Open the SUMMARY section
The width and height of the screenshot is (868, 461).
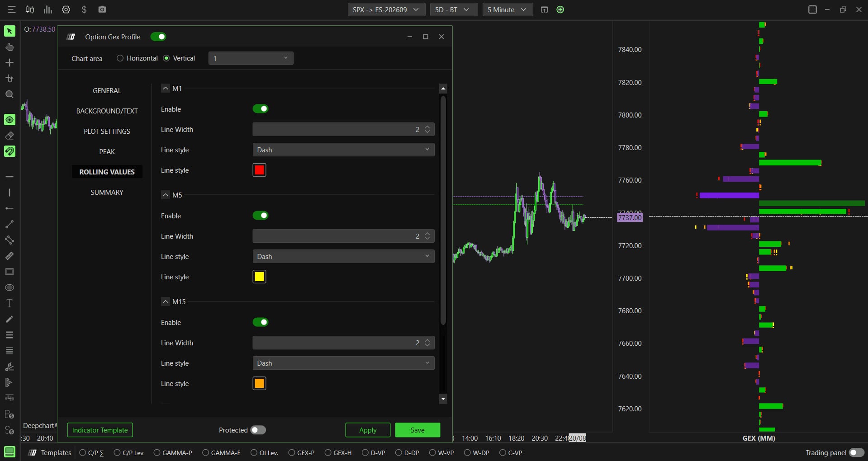pyautogui.click(x=107, y=192)
